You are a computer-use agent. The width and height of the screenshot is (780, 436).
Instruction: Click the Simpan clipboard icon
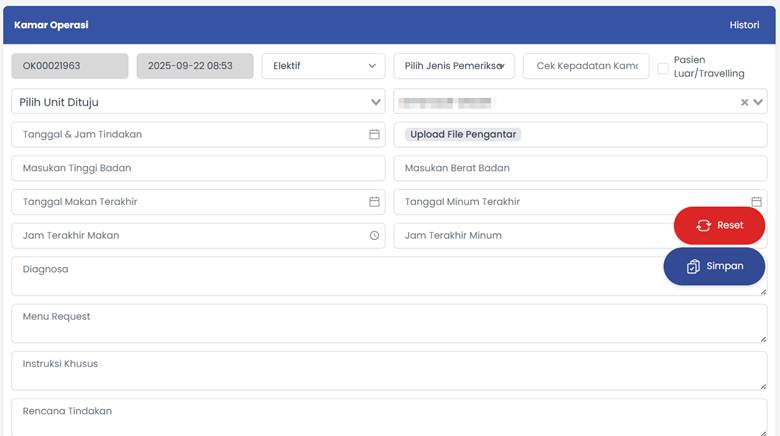tap(693, 267)
